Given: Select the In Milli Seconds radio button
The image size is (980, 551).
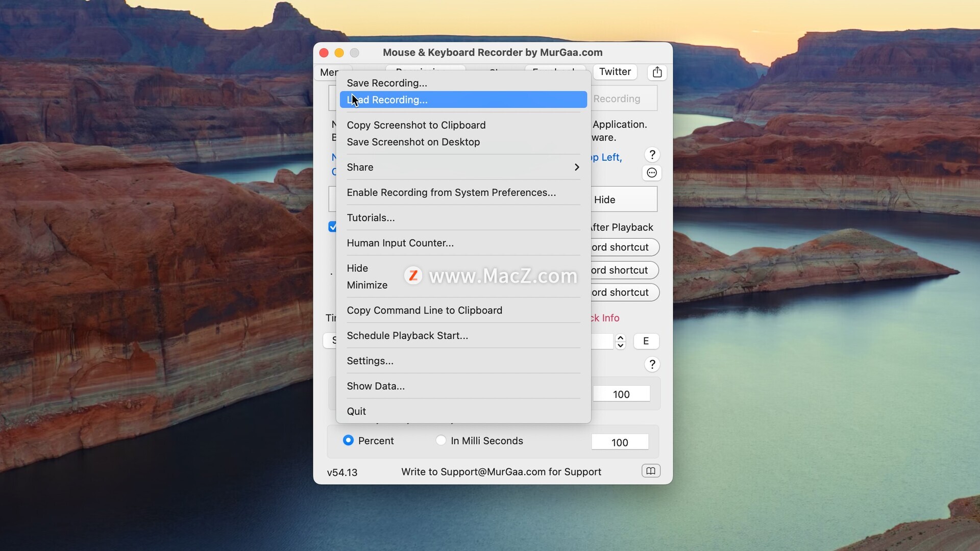Looking at the screenshot, I should (x=441, y=440).
